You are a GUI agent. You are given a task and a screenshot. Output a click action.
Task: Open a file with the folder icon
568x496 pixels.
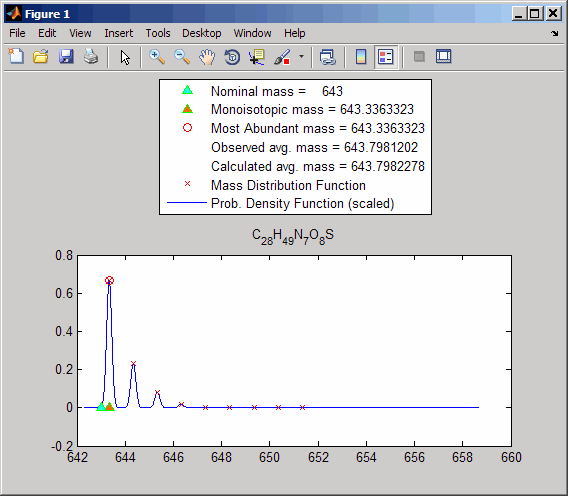coord(41,57)
